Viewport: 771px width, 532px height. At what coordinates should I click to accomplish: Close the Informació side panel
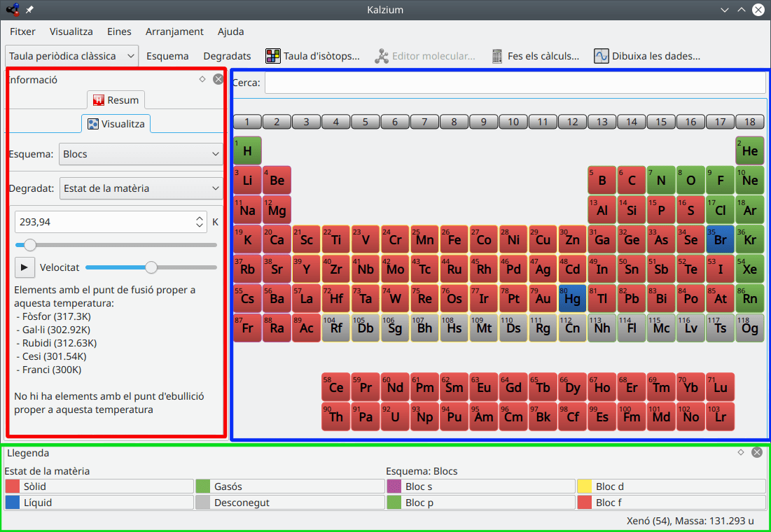[218, 80]
